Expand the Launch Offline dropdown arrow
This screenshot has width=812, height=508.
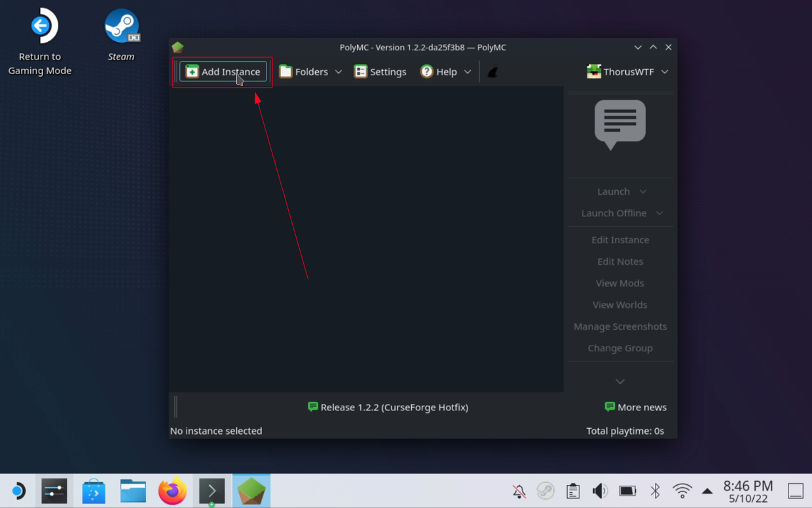pyautogui.click(x=659, y=213)
